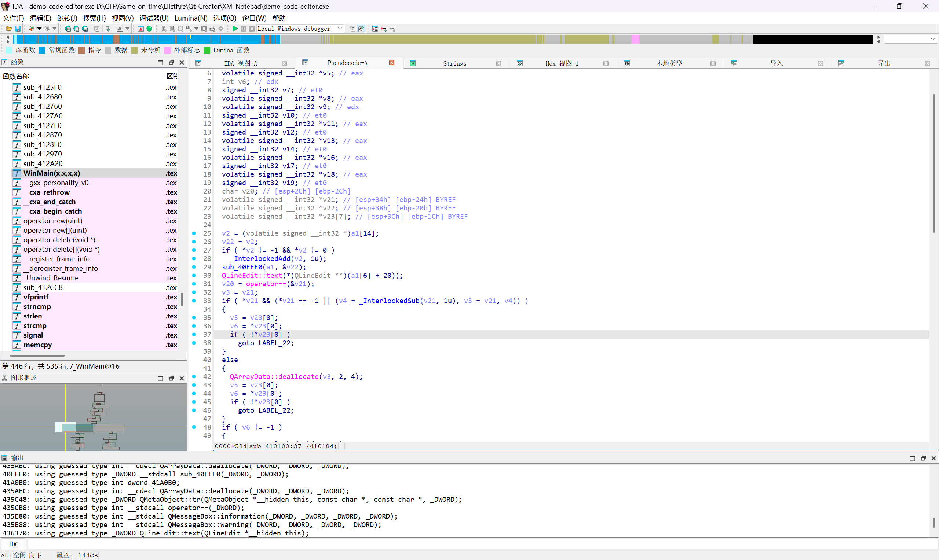939x560 pixels.
Task: Click the IDC command-line button
Action: pos(14,544)
